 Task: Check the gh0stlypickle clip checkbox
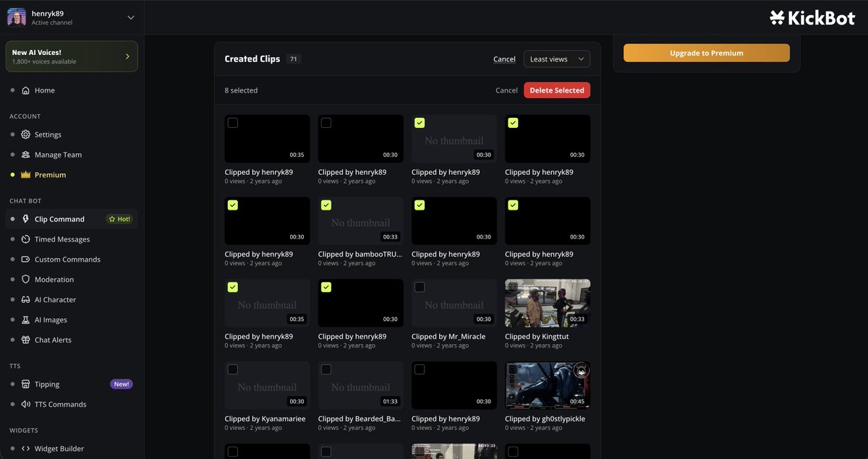click(x=513, y=369)
